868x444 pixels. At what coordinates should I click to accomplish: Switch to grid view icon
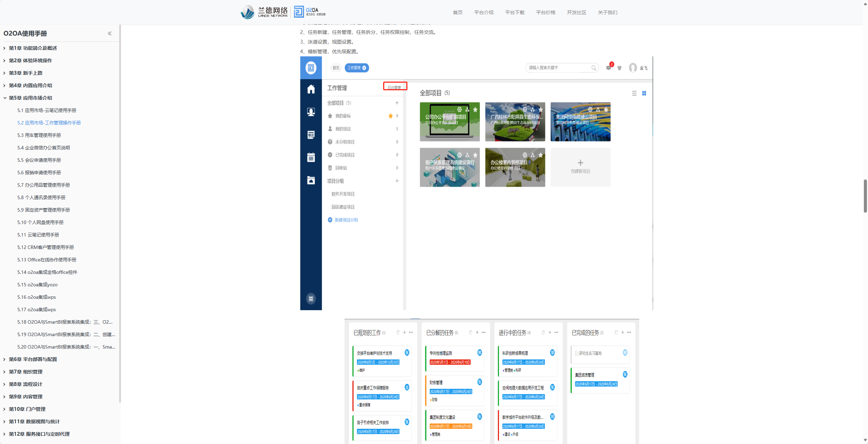coord(644,93)
